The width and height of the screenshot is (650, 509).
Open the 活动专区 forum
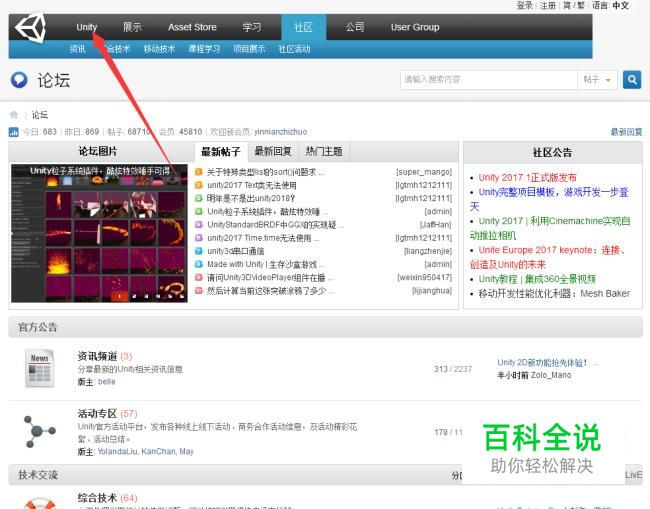[x=97, y=413]
